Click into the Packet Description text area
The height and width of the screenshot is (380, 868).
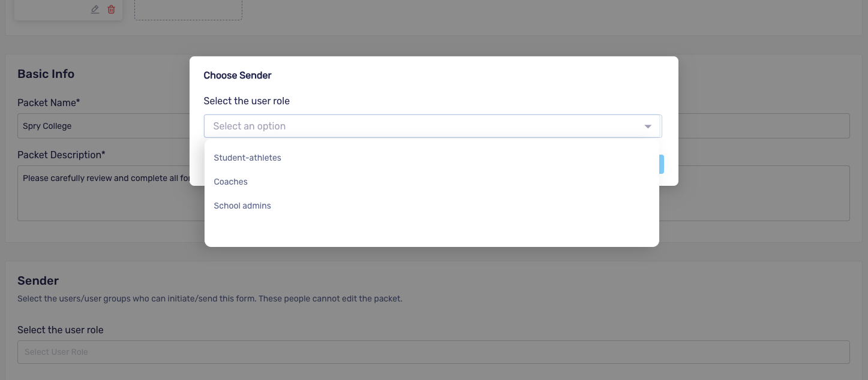[103, 193]
